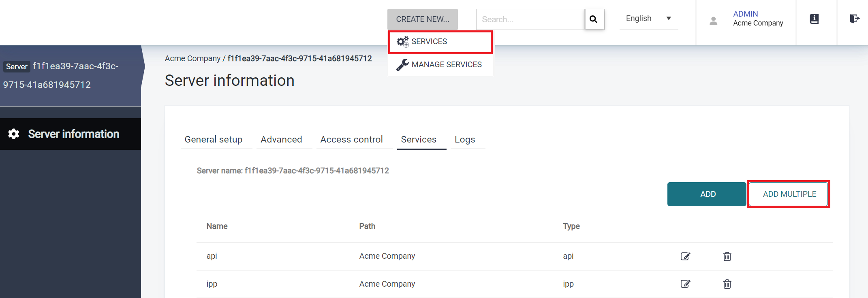
Task: Click the search magnifier icon
Action: pos(594,19)
